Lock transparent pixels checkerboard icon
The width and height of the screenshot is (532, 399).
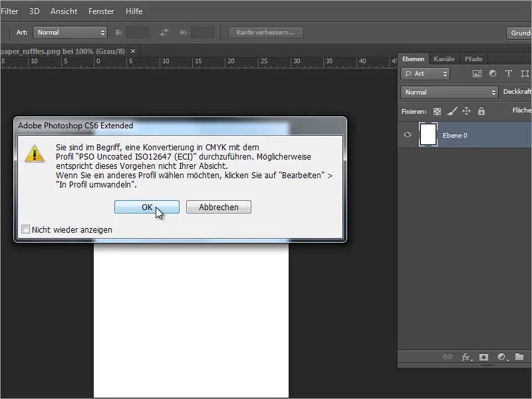coord(438,111)
